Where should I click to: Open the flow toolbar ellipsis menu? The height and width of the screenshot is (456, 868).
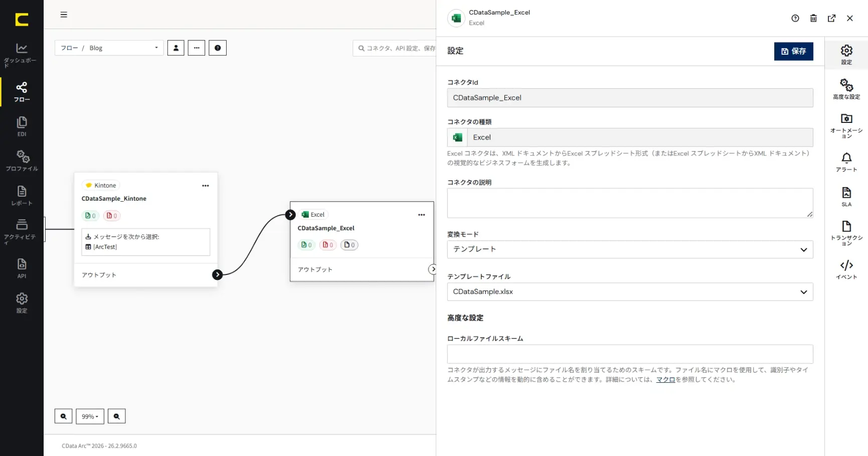(x=197, y=48)
